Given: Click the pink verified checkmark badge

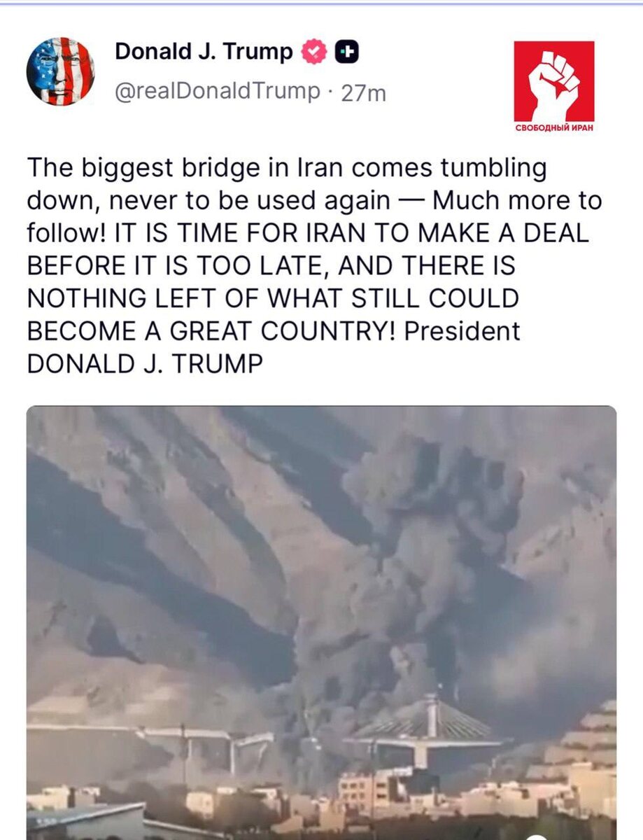Looking at the screenshot, I should point(314,51).
